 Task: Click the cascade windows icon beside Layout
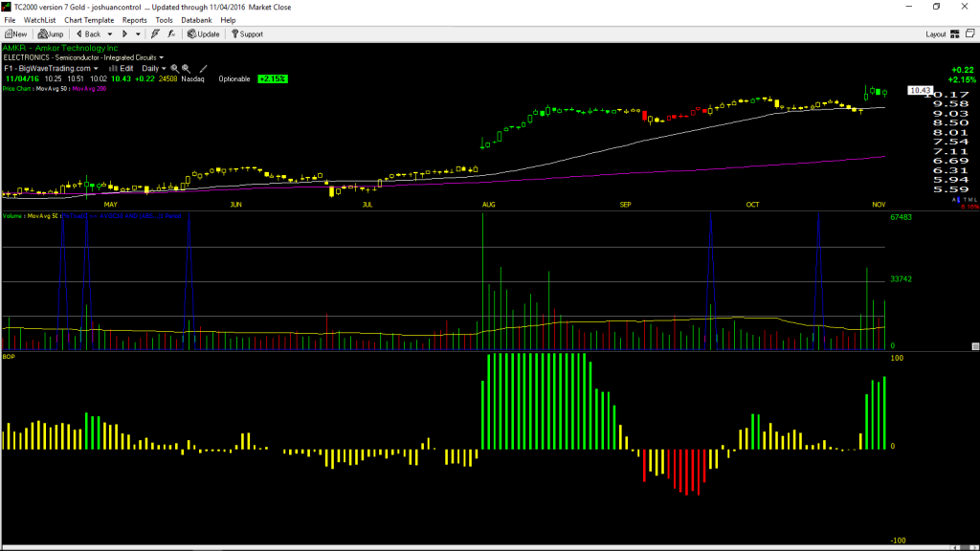click(x=970, y=33)
